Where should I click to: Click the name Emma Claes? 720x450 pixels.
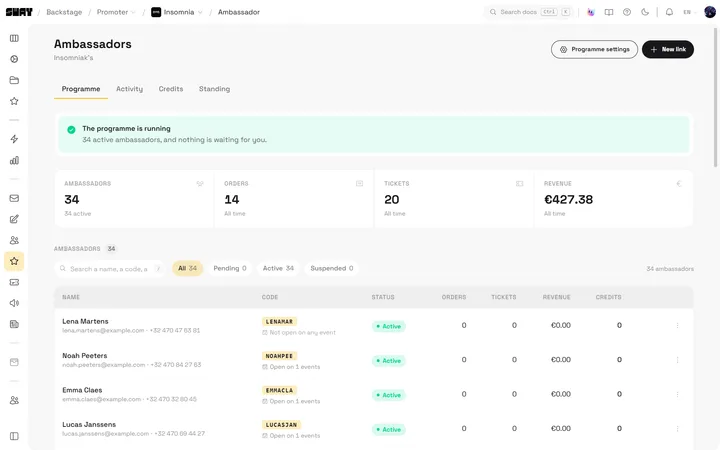(82, 390)
